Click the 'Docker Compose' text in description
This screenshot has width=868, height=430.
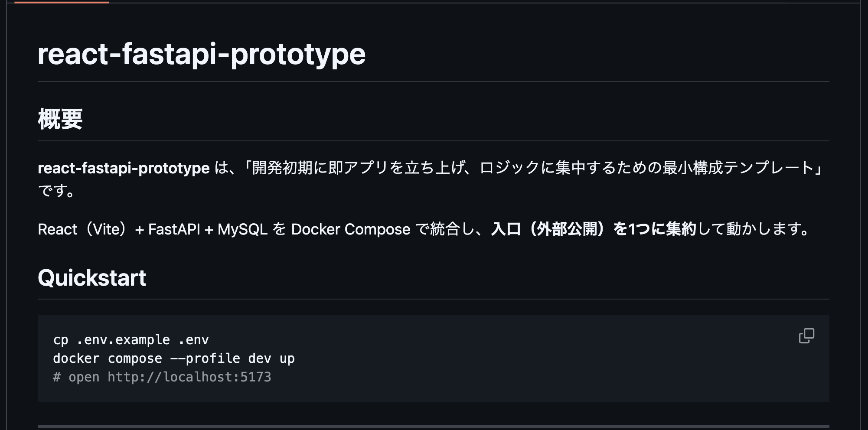(350, 229)
